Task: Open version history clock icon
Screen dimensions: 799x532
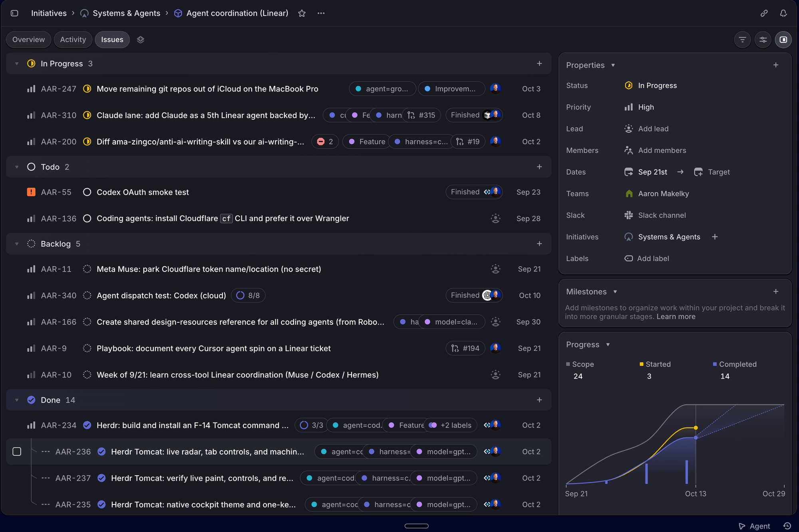Action: point(787,526)
